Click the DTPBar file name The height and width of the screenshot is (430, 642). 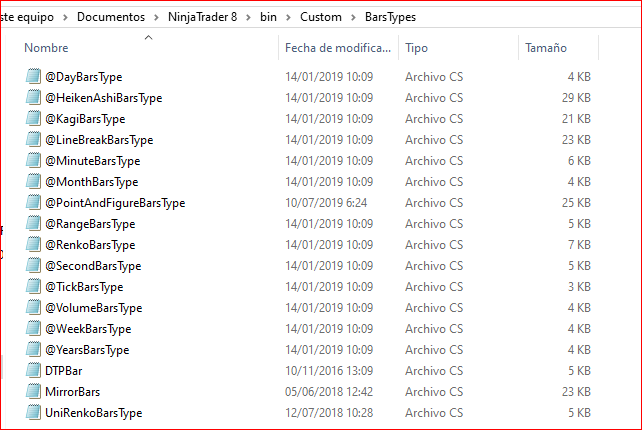[x=63, y=371]
